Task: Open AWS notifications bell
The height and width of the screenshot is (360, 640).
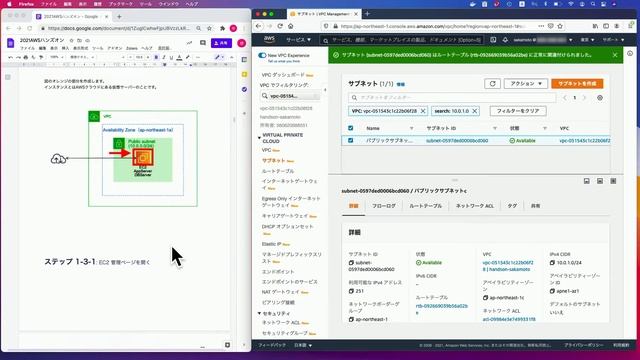Action: pyautogui.click(x=505, y=40)
